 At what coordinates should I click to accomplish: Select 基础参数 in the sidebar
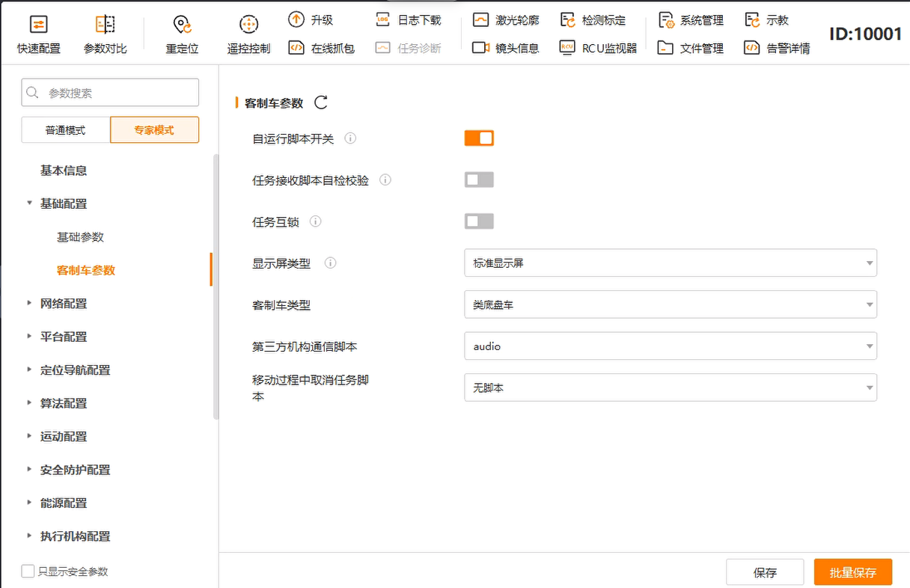[80, 237]
